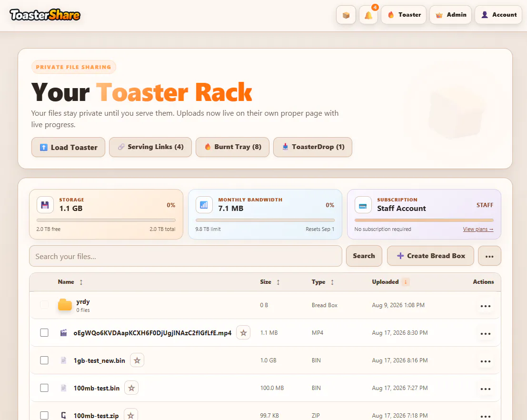Star the 100mb-test.bin file
This screenshot has height=420, width=527.
[x=131, y=388]
